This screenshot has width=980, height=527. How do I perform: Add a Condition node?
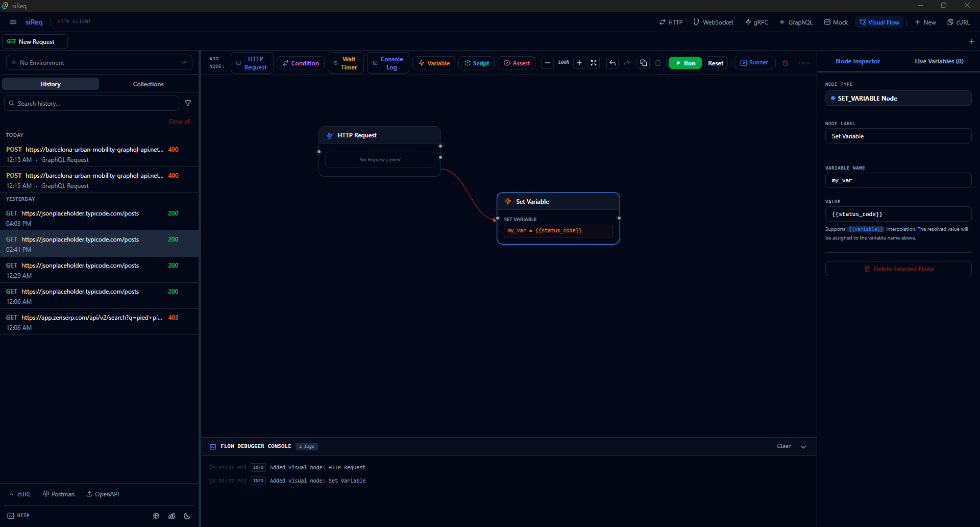301,63
